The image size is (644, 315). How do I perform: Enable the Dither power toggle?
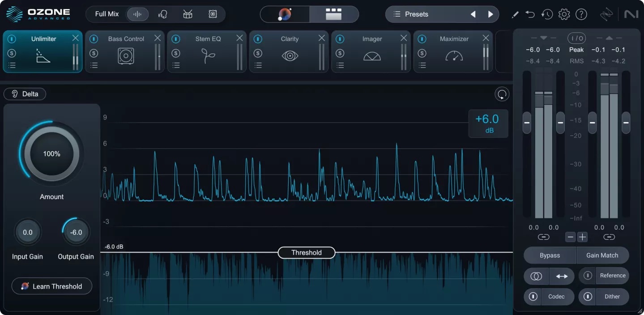click(588, 297)
